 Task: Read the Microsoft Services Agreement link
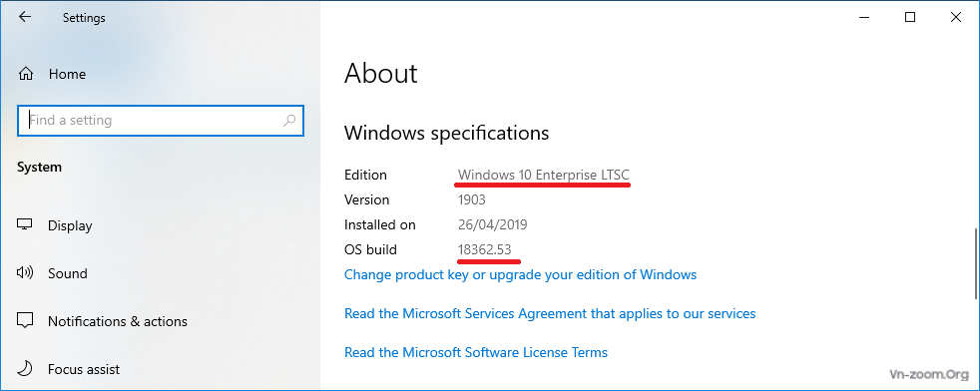pyautogui.click(x=550, y=313)
